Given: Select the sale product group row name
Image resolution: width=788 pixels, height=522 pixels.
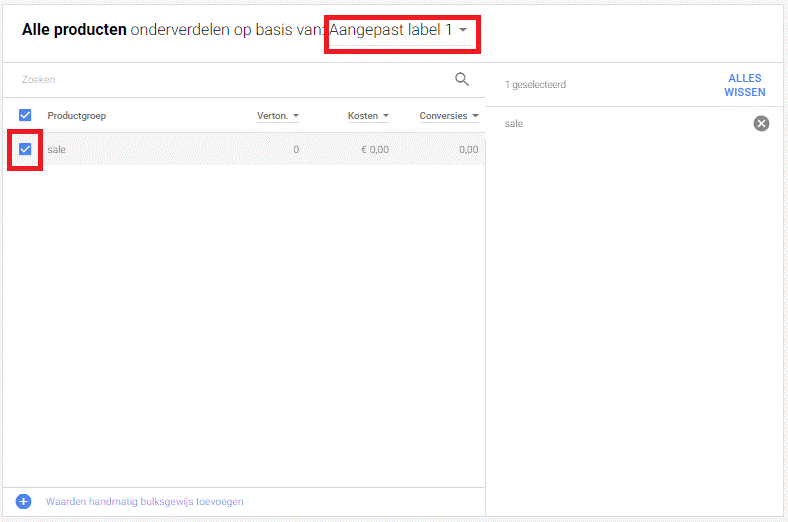Looking at the screenshot, I should tap(56, 150).
